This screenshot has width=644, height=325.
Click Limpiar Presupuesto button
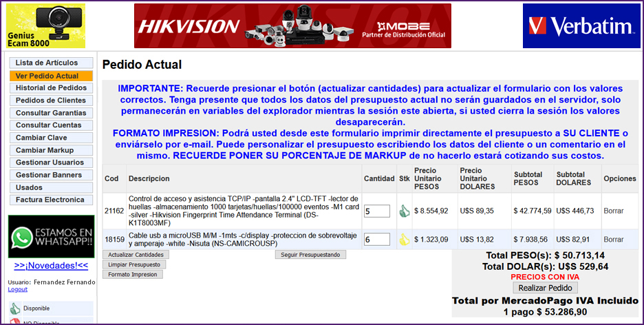tap(134, 264)
